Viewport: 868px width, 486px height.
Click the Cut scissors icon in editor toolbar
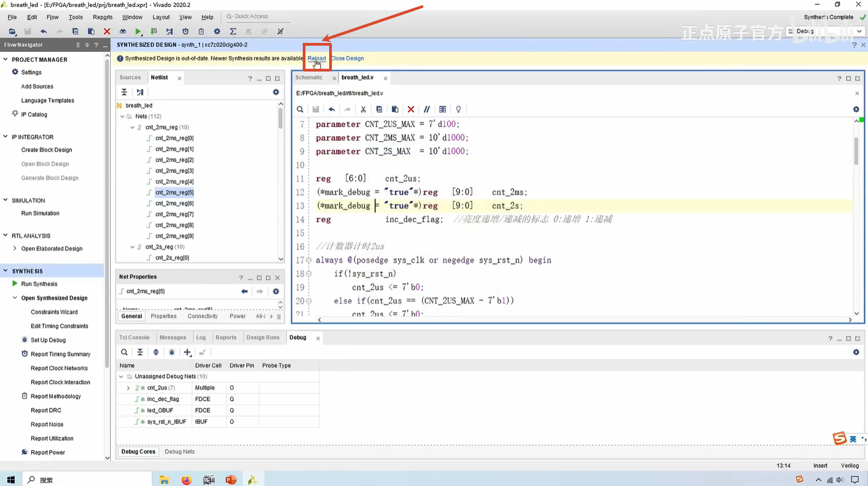(x=363, y=110)
